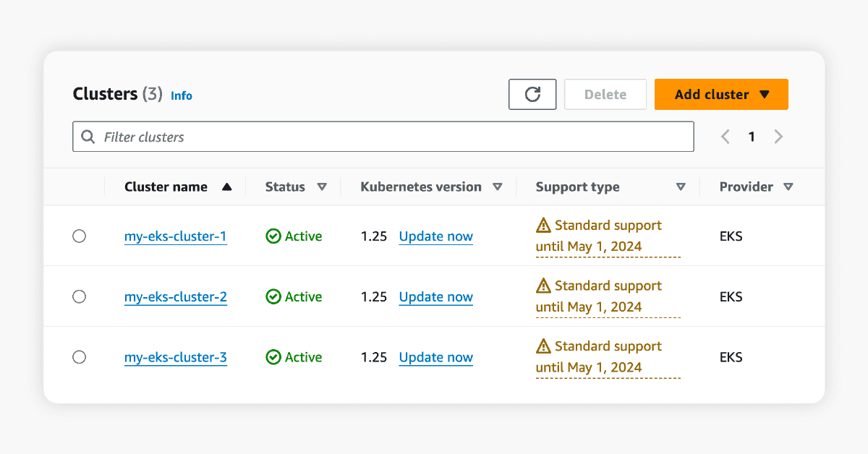Click the green Active checkmark for my-eks-cluster-3
The width and height of the screenshot is (868, 454).
tap(273, 357)
